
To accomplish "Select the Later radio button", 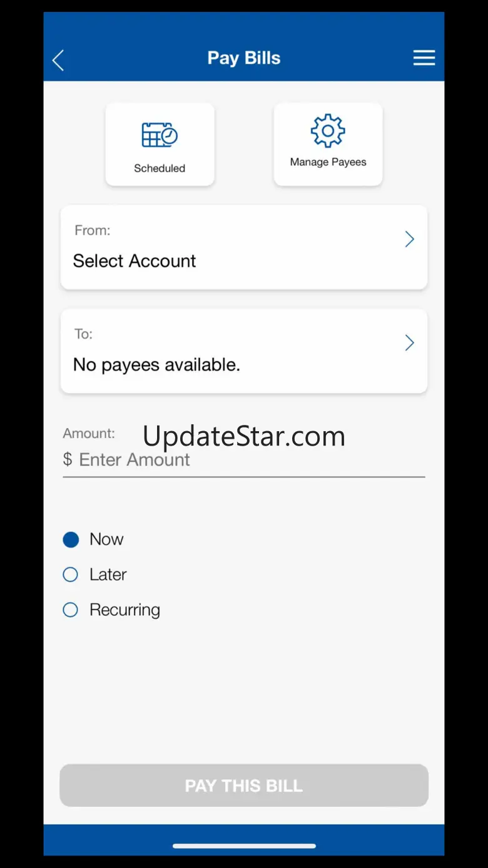I will (x=71, y=574).
